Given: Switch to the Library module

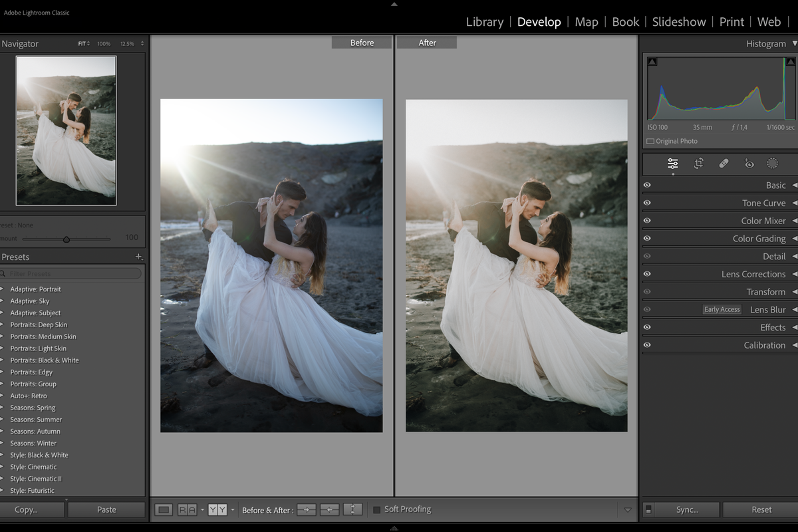Looking at the screenshot, I should [484, 22].
